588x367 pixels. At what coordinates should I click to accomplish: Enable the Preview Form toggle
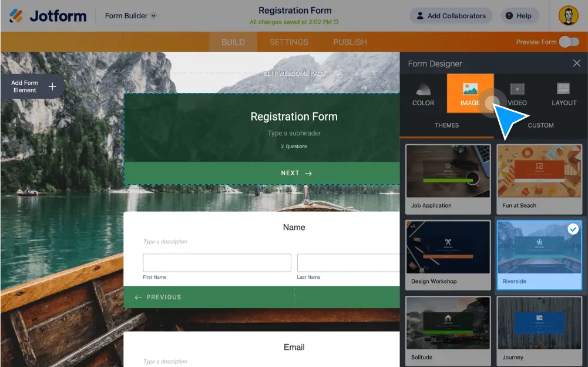568,42
